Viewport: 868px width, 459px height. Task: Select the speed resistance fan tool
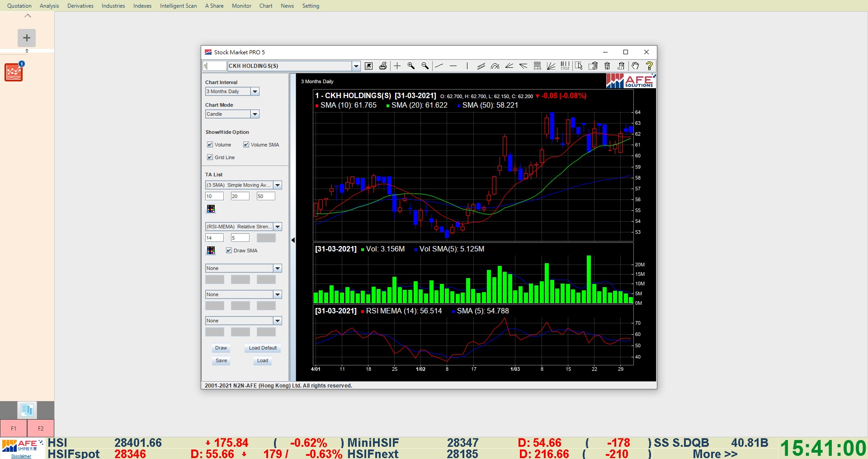[x=523, y=66]
